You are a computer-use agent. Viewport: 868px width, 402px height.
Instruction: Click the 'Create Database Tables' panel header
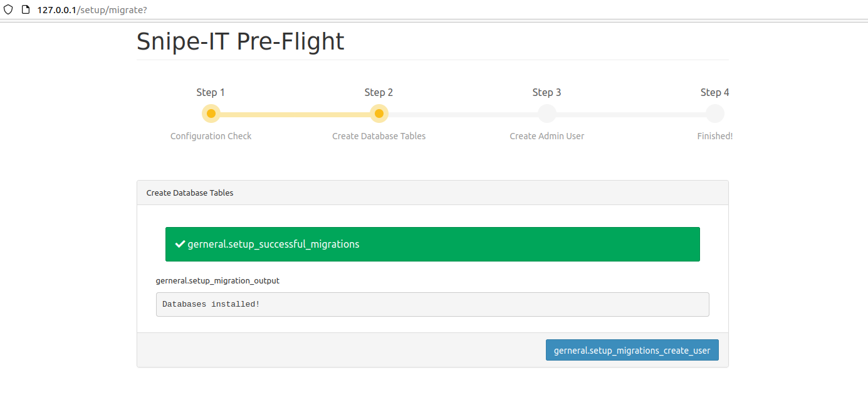coord(432,193)
